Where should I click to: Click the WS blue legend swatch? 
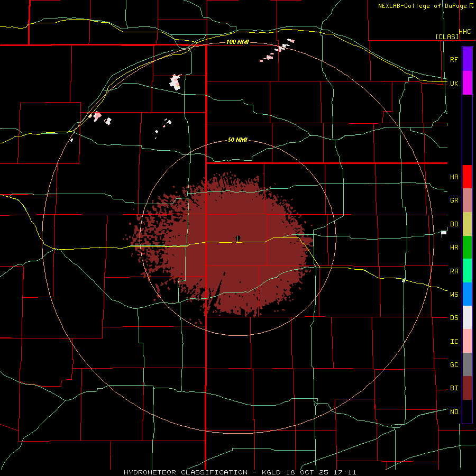click(467, 294)
